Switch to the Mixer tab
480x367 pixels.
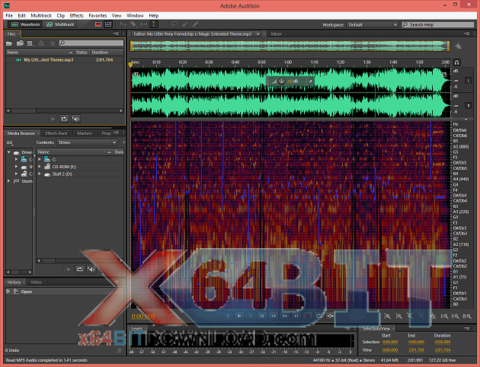pyautogui.click(x=276, y=34)
